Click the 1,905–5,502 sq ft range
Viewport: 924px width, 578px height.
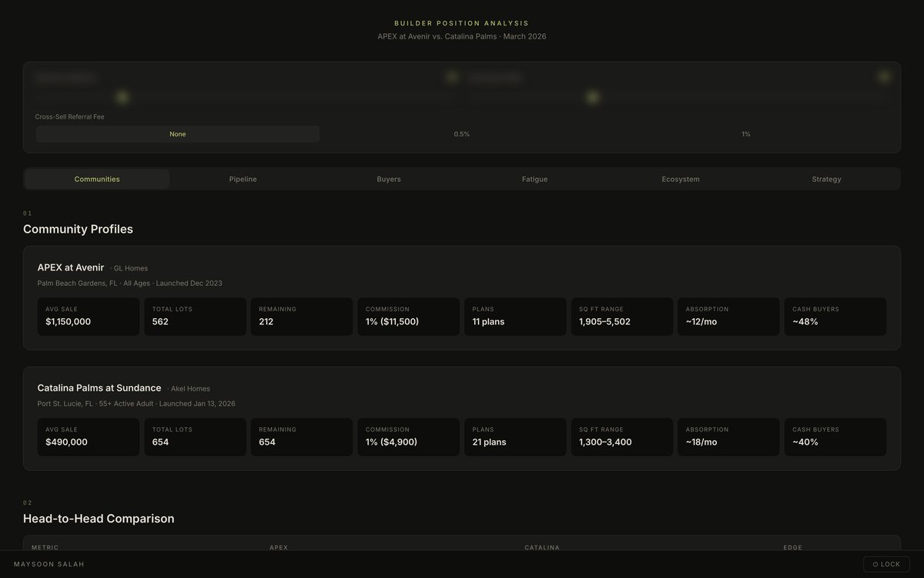(x=604, y=321)
